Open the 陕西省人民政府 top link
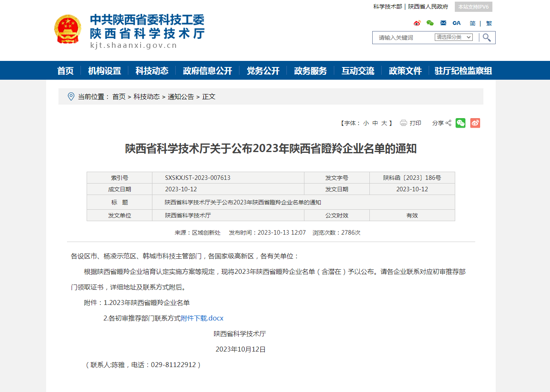550x392 pixels. (428, 7)
